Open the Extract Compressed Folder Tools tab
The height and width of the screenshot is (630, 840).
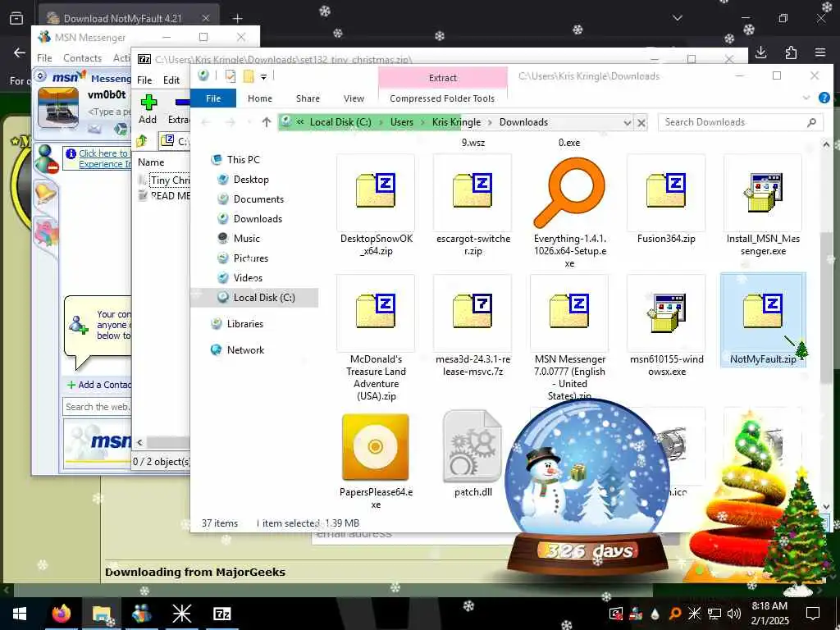[x=442, y=78]
